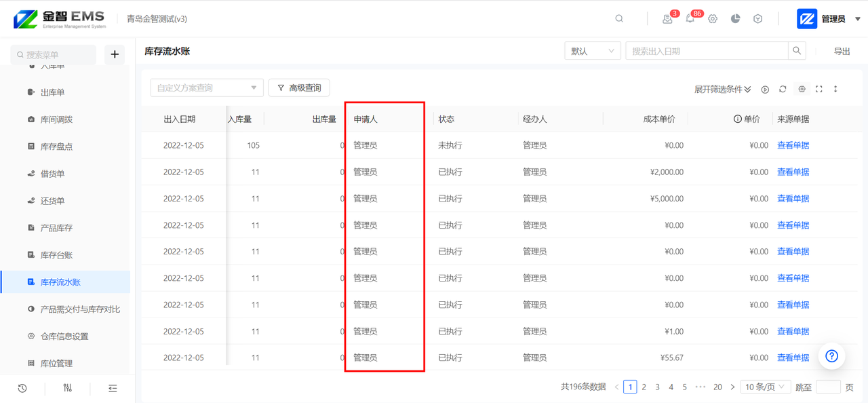Viewport: 868px width, 403px height.
Task: Go to page 20 of results
Action: 717,387
